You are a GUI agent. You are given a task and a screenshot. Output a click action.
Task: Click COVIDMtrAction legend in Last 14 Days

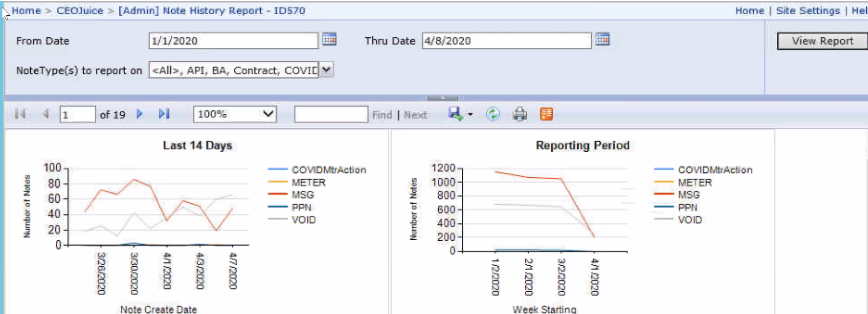pyautogui.click(x=329, y=170)
